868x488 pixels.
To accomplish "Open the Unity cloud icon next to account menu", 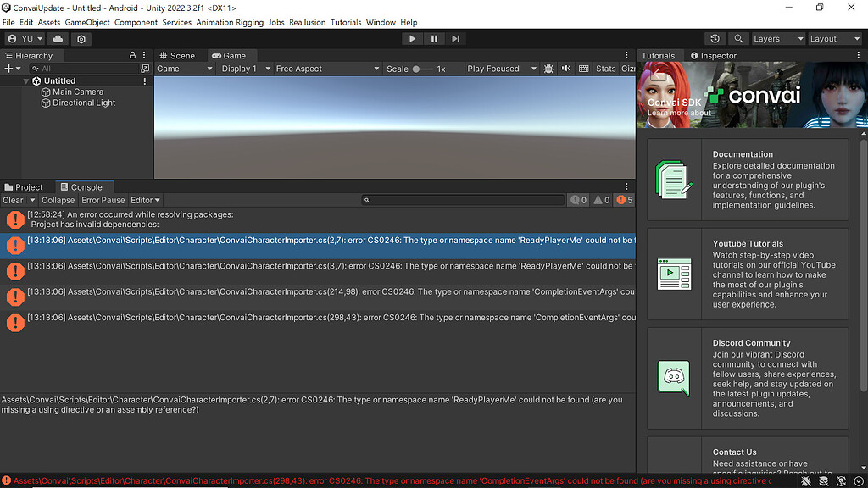I will [x=58, y=38].
